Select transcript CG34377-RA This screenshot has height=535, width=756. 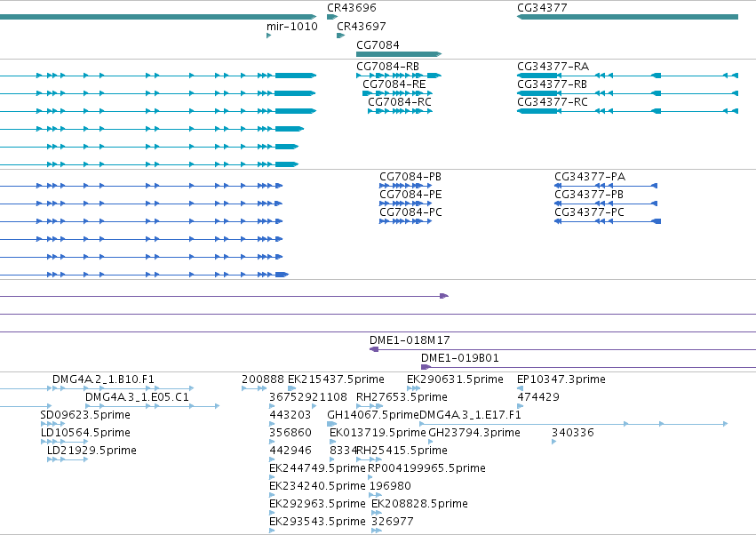tap(553, 67)
